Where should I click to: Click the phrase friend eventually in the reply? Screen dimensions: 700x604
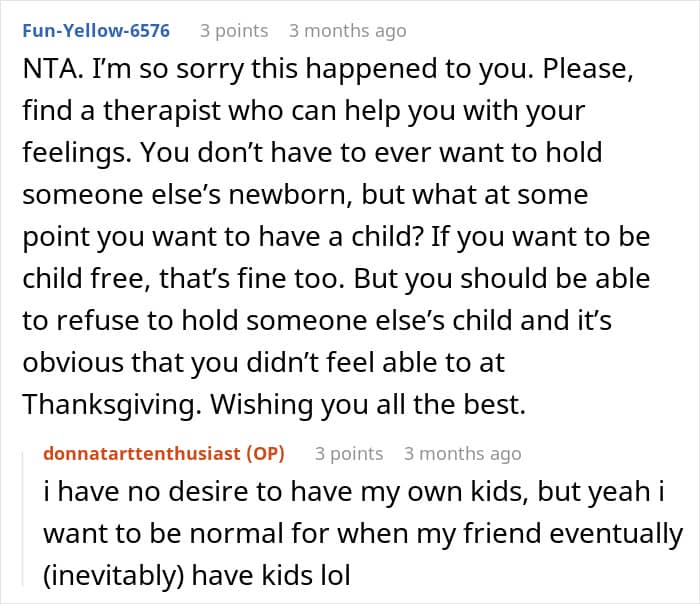[x=573, y=533]
